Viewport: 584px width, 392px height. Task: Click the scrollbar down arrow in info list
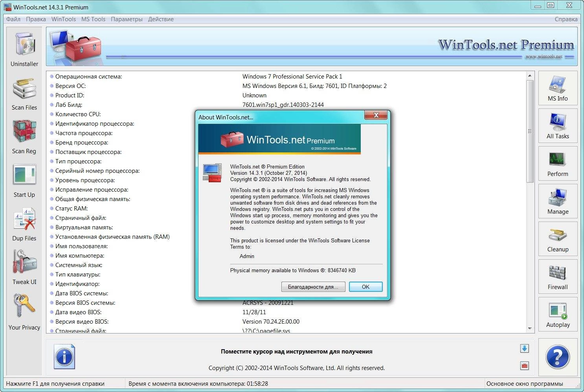[530, 328]
